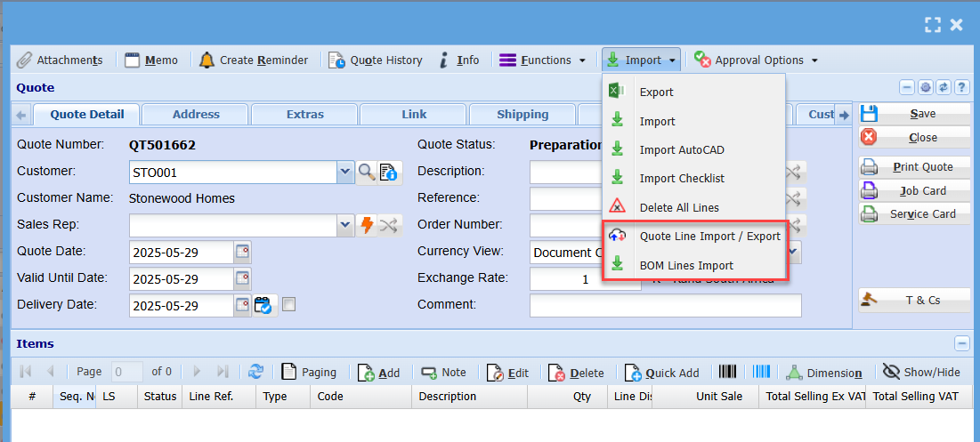Switch to the Shipping tab
980x442 pixels.
(522, 115)
